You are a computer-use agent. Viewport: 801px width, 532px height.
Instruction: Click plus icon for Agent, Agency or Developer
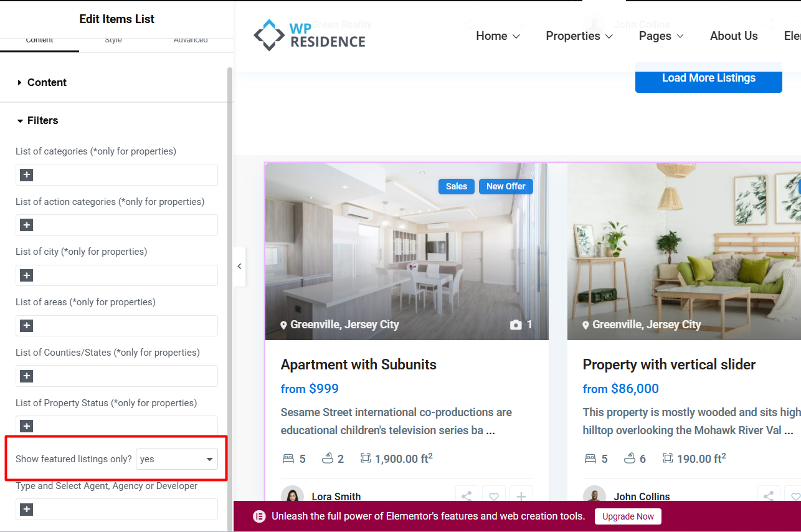pyautogui.click(x=26, y=510)
